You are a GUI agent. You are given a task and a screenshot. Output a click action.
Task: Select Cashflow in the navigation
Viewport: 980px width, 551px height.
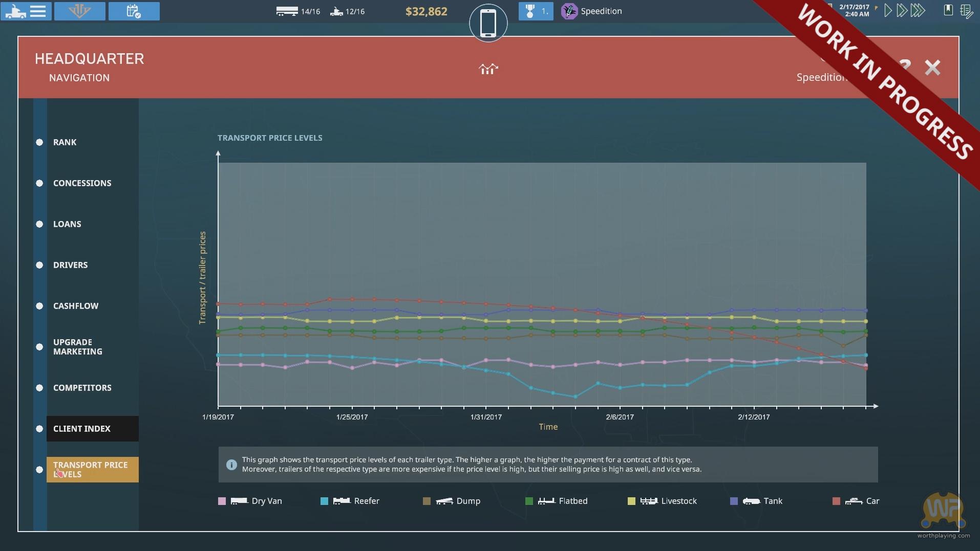click(76, 306)
